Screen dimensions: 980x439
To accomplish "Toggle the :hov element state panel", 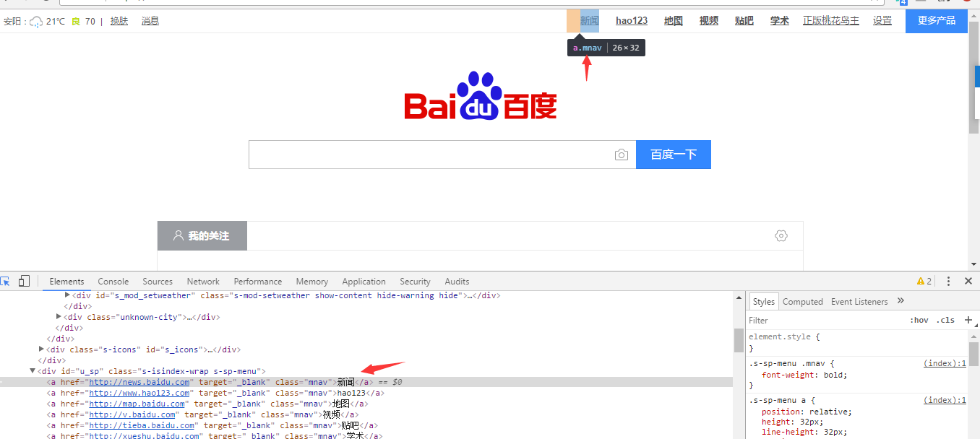I will tap(919, 320).
